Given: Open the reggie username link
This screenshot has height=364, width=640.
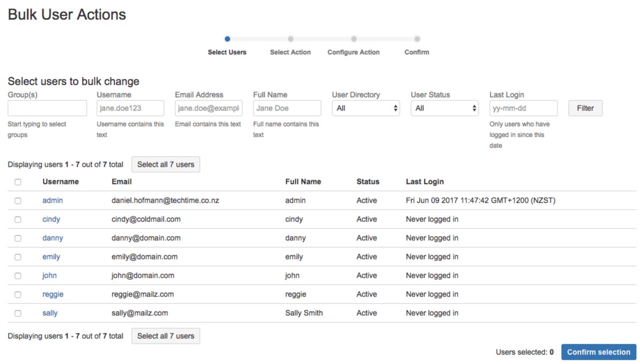Looking at the screenshot, I should click(x=53, y=294).
